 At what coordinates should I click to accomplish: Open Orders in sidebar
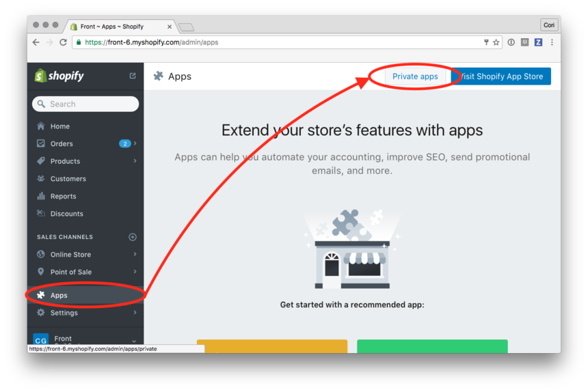(85, 143)
